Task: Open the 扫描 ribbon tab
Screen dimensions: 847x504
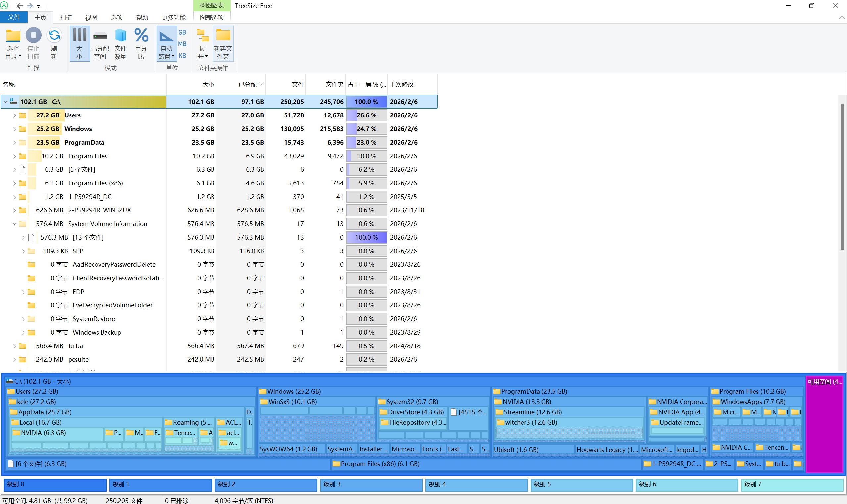Action: point(66,17)
